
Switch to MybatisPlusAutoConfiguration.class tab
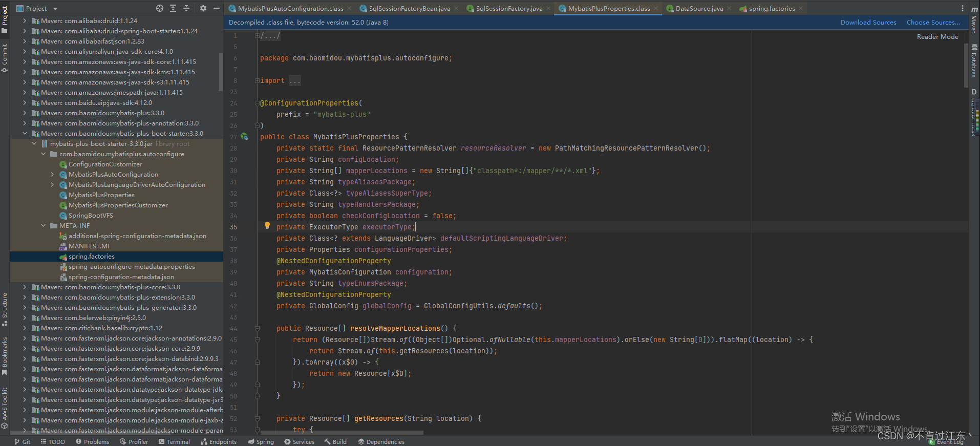coord(290,8)
